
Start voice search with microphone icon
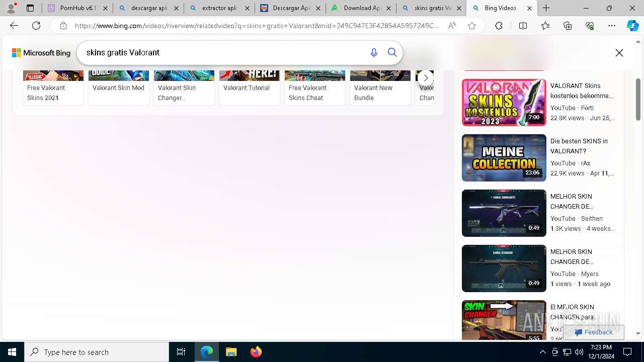pos(374,53)
